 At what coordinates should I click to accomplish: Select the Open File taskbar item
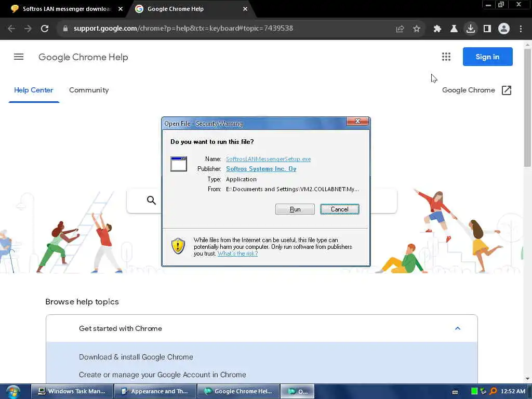(x=298, y=391)
